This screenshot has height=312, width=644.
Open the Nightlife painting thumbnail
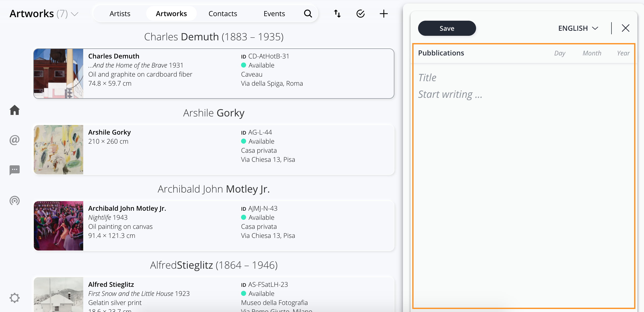[x=58, y=226]
